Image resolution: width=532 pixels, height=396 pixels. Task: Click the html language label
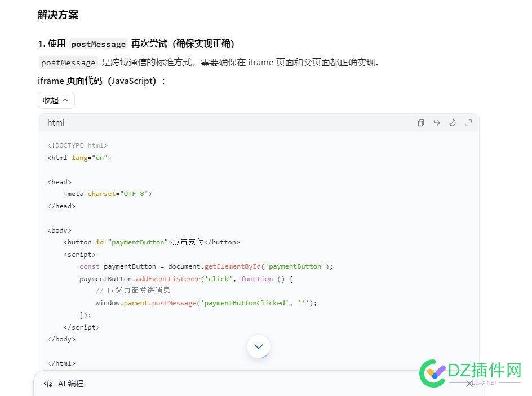tap(56, 123)
